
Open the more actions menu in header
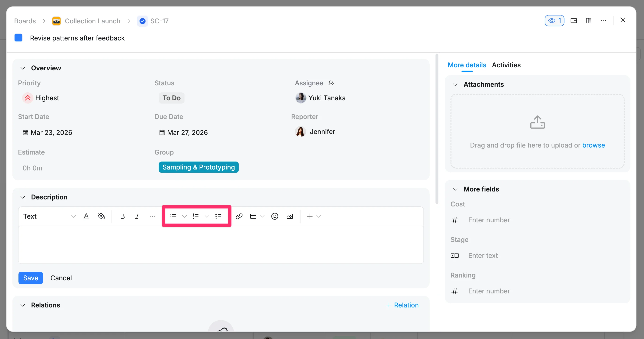point(604,21)
